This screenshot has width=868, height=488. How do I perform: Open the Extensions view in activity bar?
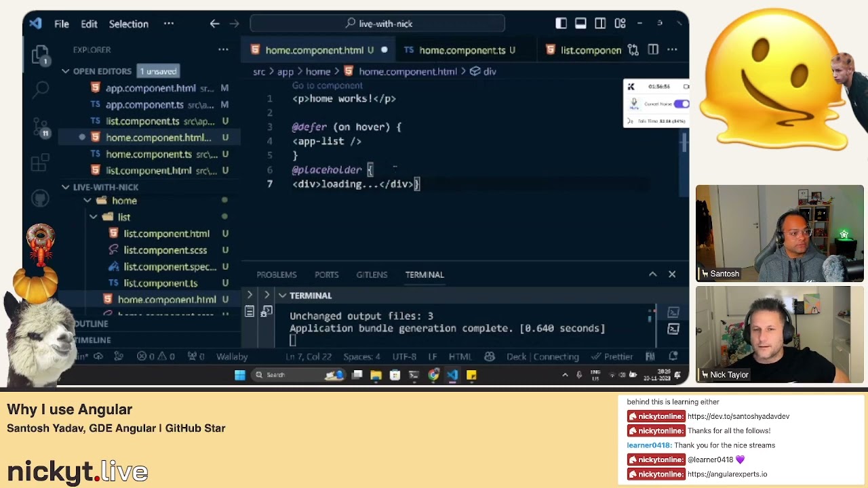click(41, 163)
